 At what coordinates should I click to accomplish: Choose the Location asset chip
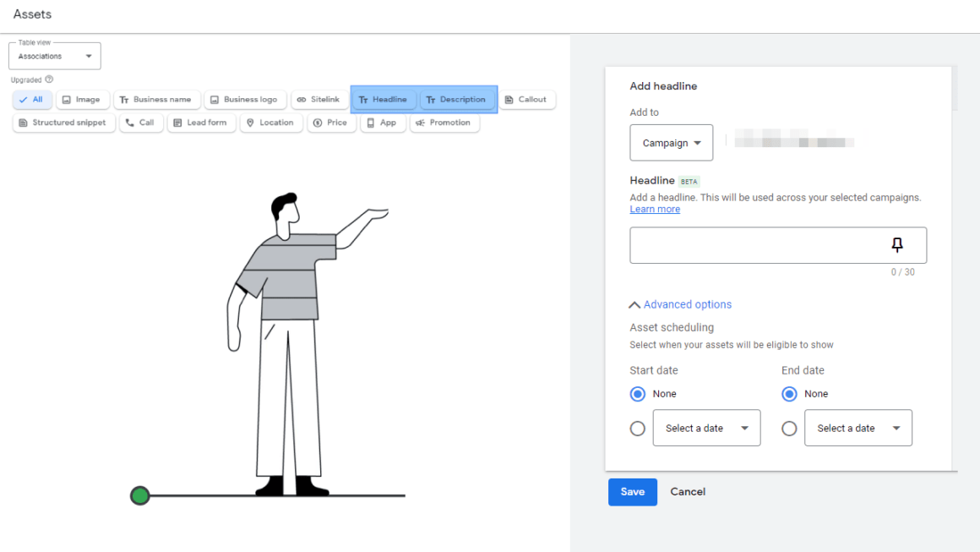pos(271,123)
